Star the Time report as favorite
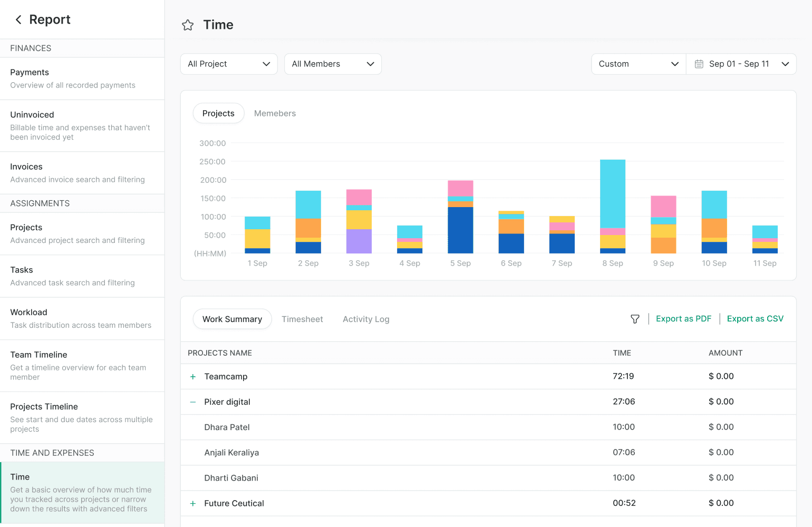The height and width of the screenshot is (527, 812). click(188, 25)
